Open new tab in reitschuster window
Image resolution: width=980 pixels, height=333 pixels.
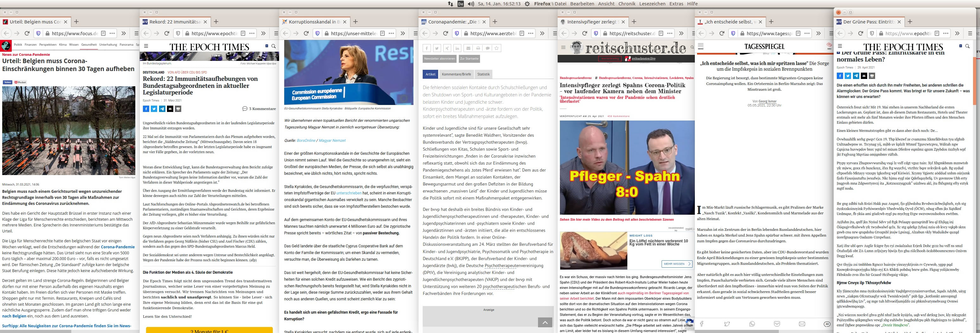(x=634, y=22)
